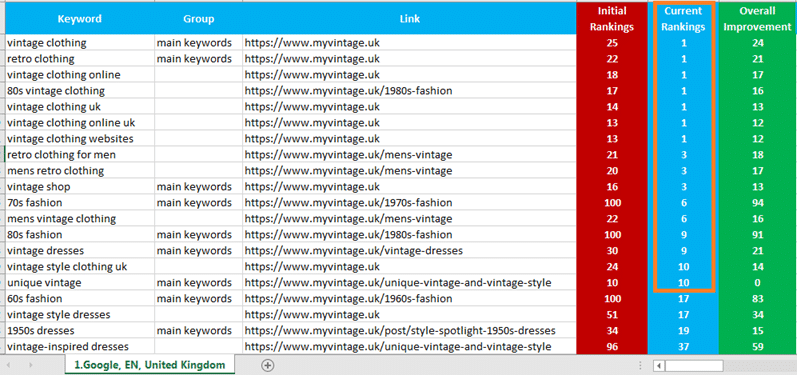Click 'main keywords' group in '70s fashion' row

199,202
